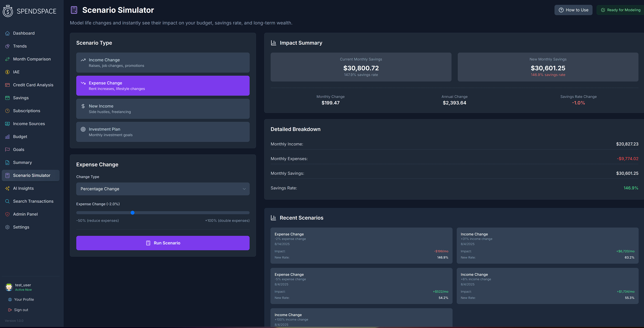The image size is (644, 328).
Task: Open the +31% income change scenario card
Action: [547, 246]
